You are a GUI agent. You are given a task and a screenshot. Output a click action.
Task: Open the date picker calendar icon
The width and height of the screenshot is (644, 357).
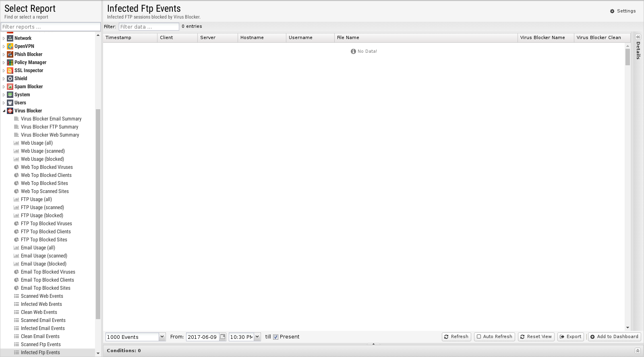click(x=223, y=337)
